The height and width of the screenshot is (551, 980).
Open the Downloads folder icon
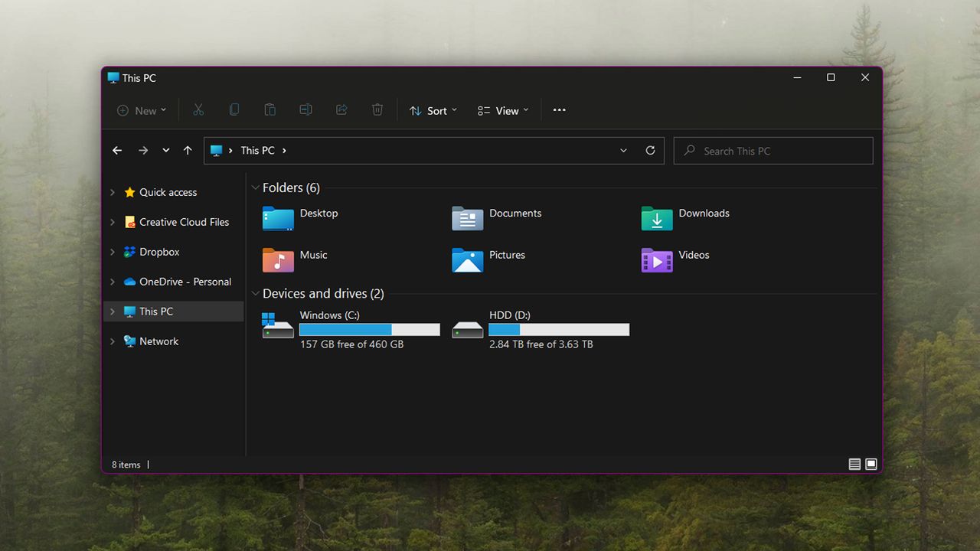click(657, 218)
